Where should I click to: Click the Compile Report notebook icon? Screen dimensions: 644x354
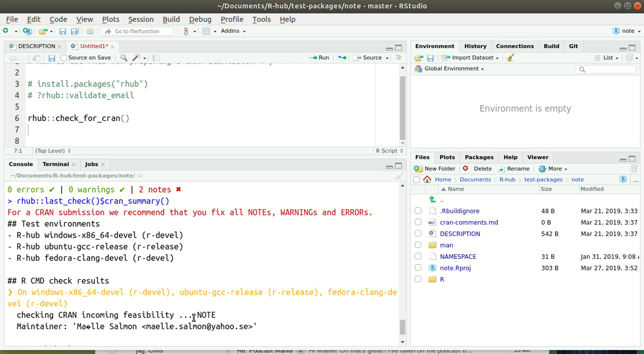pos(156,58)
